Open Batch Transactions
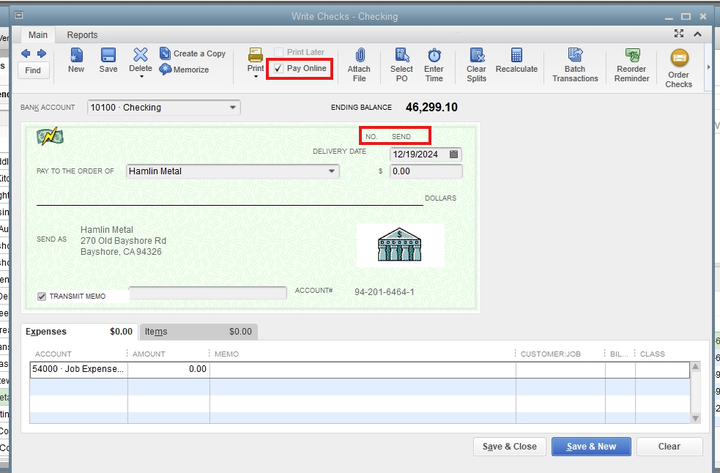Image resolution: width=720 pixels, height=473 pixels. [575, 64]
